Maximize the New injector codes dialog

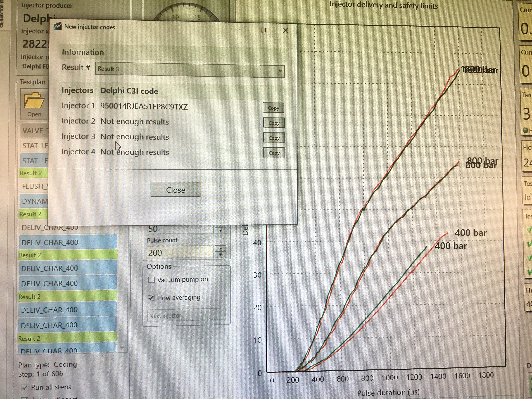click(263, 30)
